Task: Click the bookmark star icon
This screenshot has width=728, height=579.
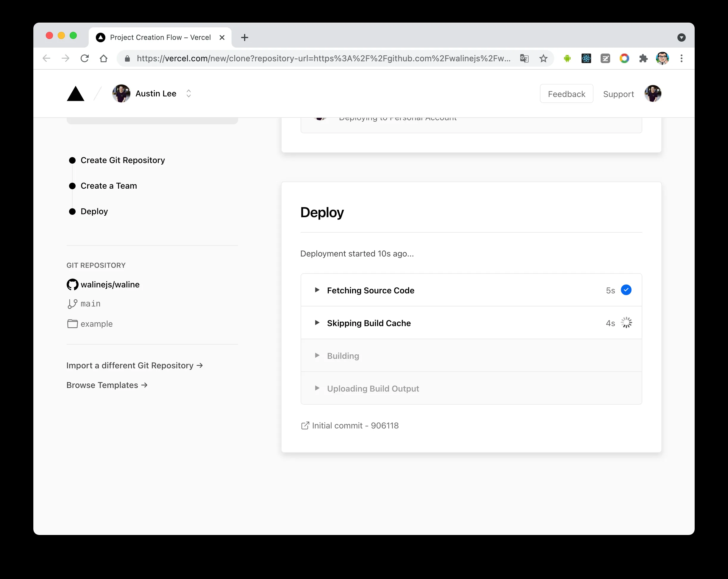Action: [x=543, y=58]
